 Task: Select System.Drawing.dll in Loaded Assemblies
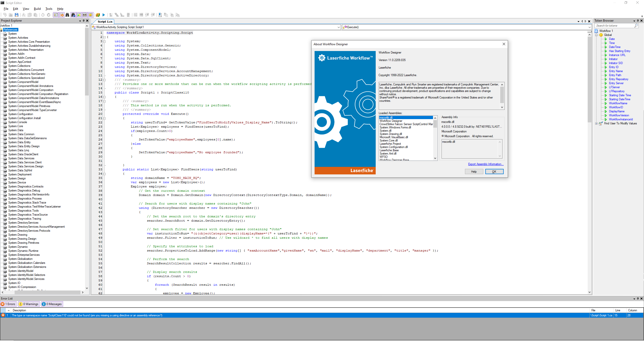[391, 134]
